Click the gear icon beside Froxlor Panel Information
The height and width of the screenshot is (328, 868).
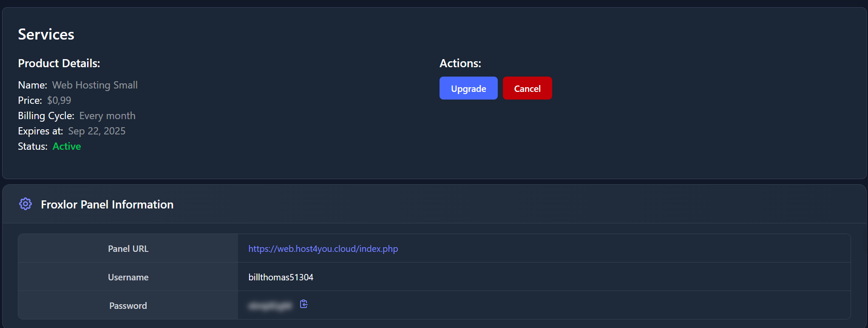pos(26,204)
